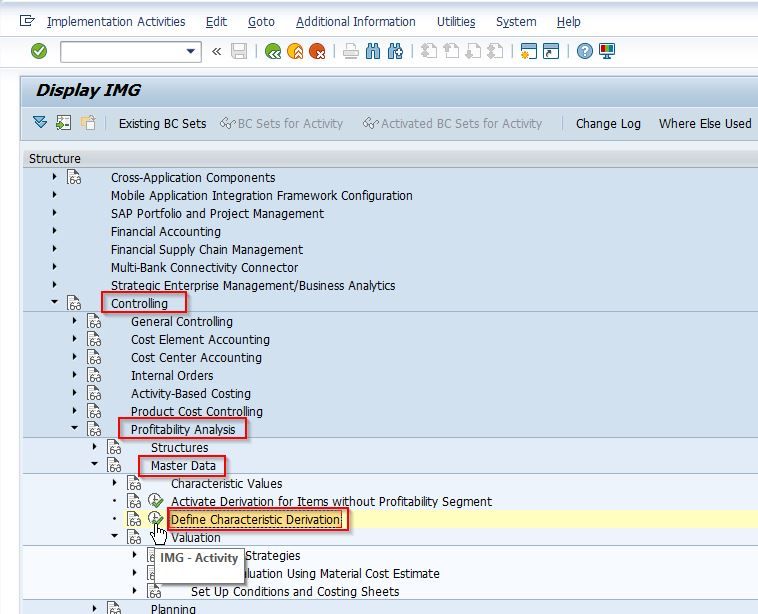Click the green Enter checkmark icon
758x614 pixels.
pyautogui.click(x=39, y=51)
